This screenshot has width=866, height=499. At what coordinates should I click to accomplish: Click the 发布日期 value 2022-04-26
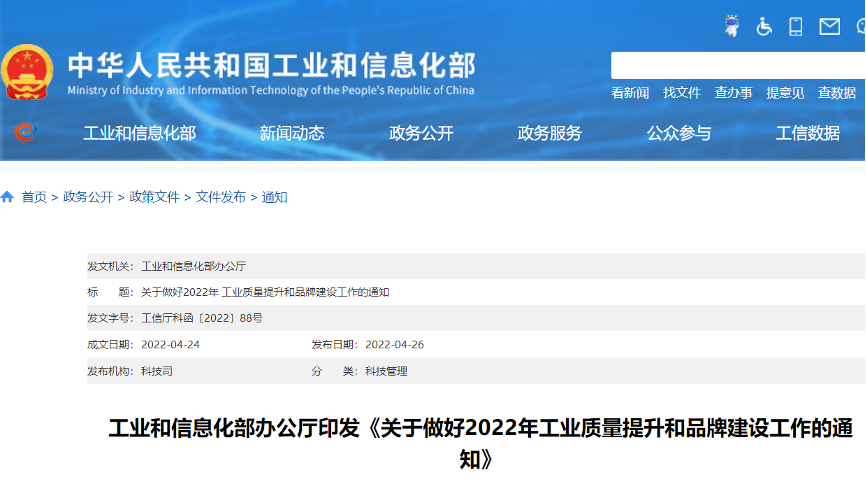[394, 344]
